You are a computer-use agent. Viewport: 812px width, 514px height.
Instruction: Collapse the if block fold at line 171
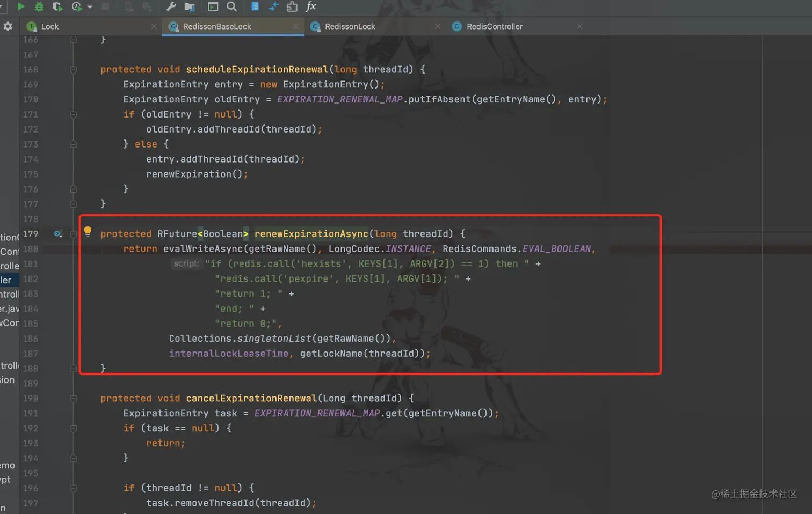coord(74,114)
